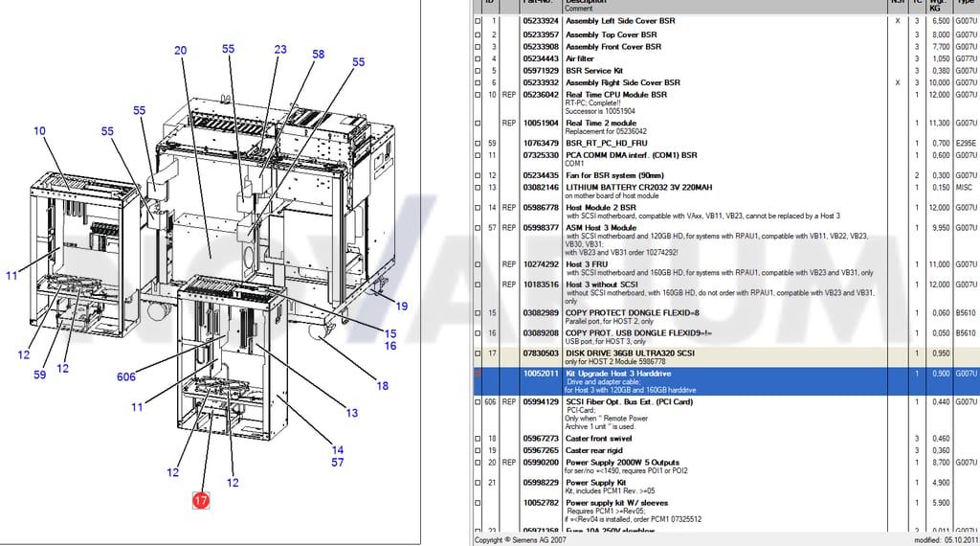This screenshot has height=546, width=980.
Task: Click the red highlighted callout 17
Action: coord(201,500)
